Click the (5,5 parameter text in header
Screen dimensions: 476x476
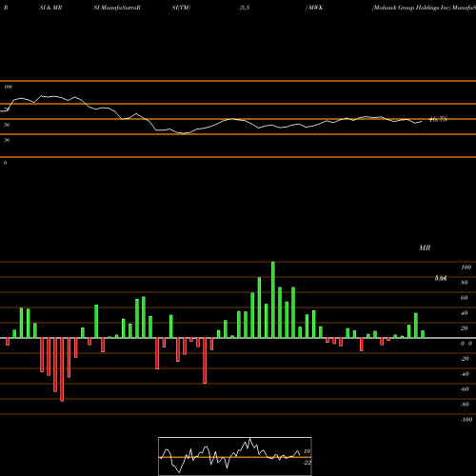(x=245, y=8)
